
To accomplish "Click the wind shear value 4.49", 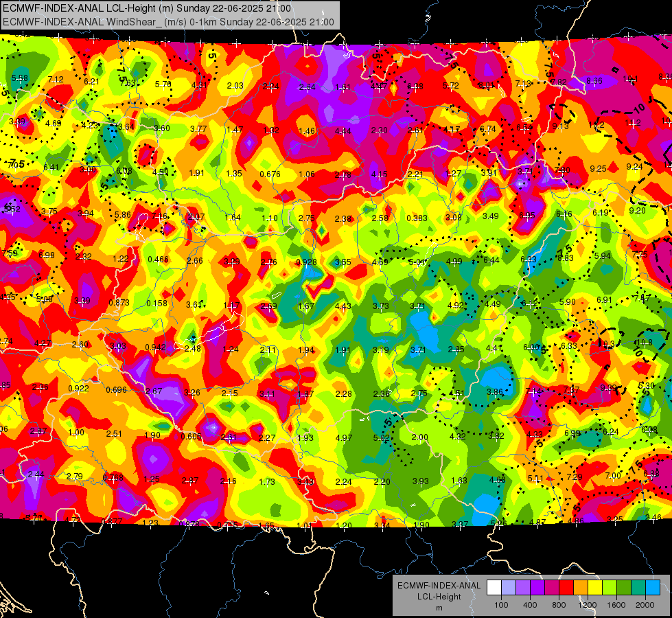I will 493,304.
